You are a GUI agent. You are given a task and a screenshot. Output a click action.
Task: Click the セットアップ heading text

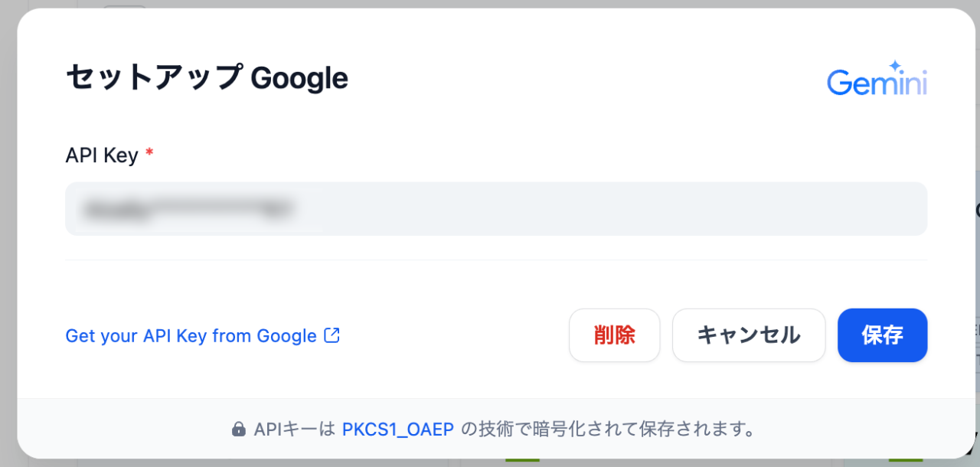[x=153, y=78]
